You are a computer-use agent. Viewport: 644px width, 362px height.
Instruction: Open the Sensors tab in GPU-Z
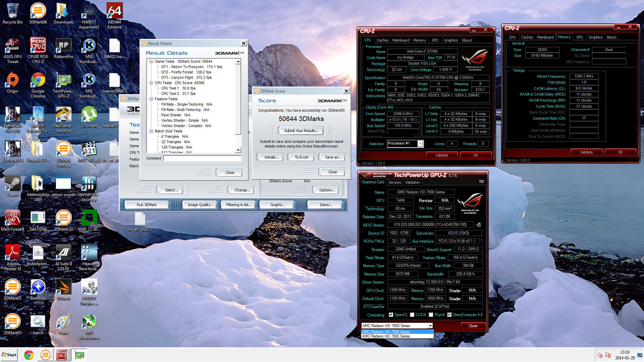click(x=394, y=182)
